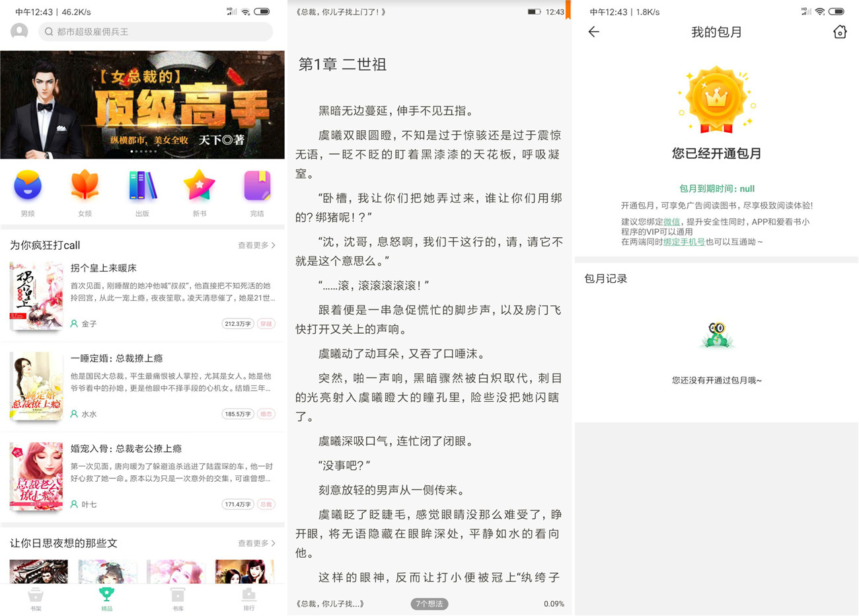Switch to the 书架 tab
The width and height of the screenshot is (859, 616).
36,600
